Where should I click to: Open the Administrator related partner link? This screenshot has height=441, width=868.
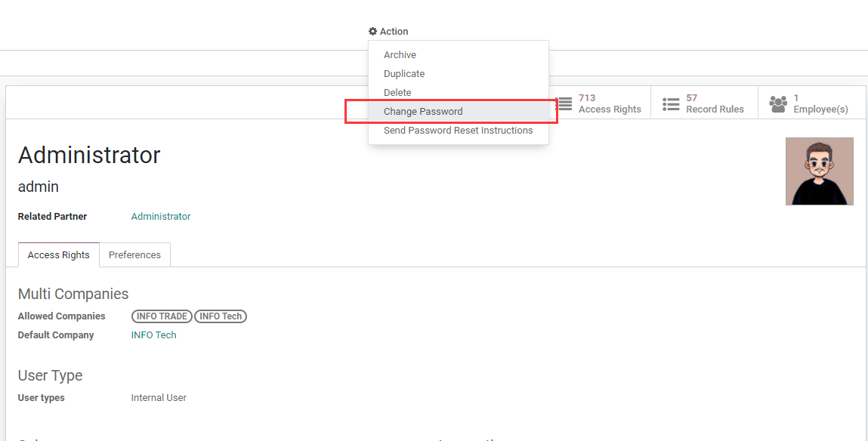click(x=161, y=217)
